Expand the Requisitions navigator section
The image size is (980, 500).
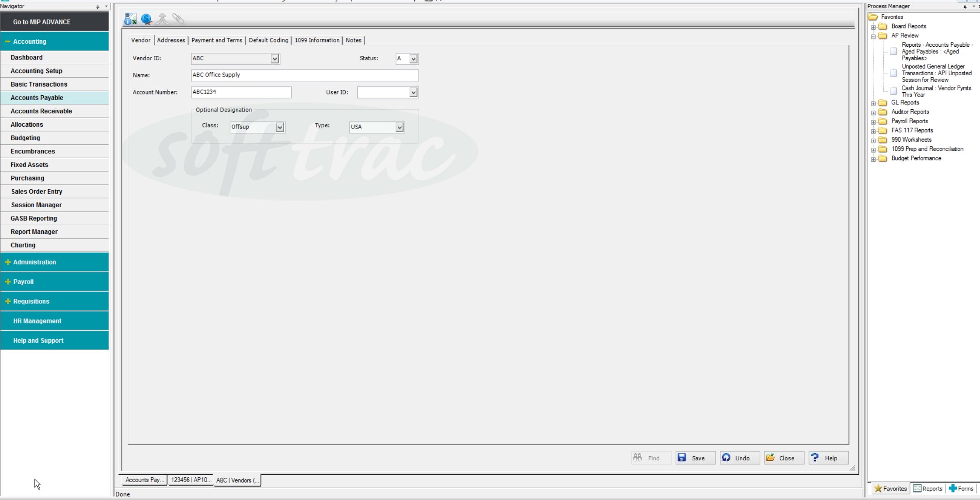(7, 302)
